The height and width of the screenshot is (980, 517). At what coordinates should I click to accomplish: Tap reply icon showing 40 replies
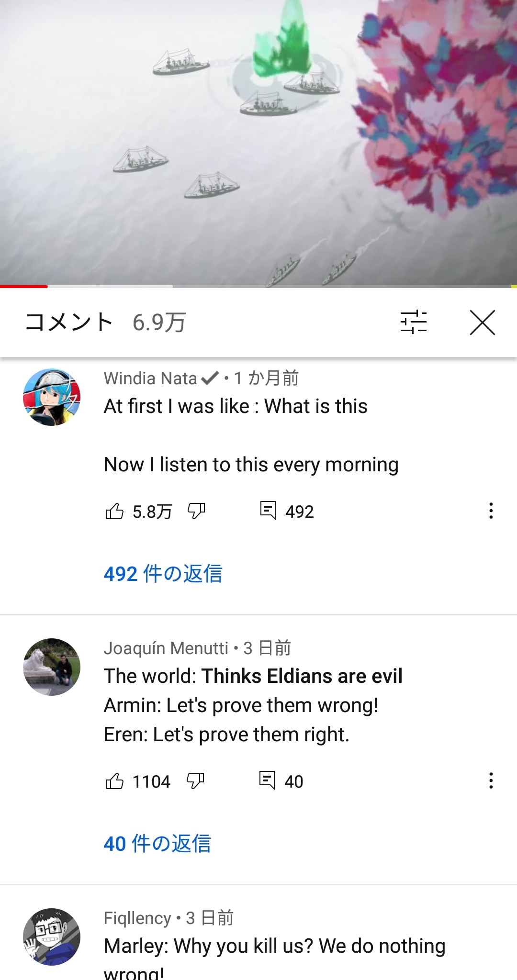[267, 780]
